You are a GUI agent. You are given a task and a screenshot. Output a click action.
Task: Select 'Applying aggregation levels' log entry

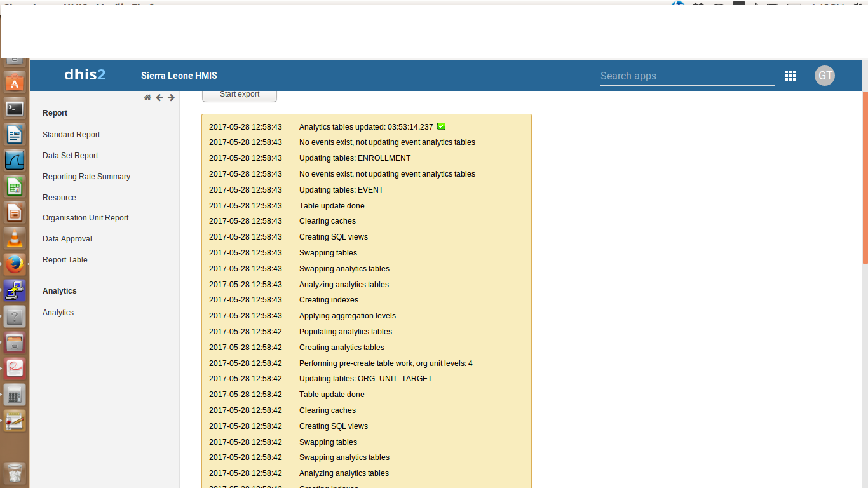tap(348, 316)
